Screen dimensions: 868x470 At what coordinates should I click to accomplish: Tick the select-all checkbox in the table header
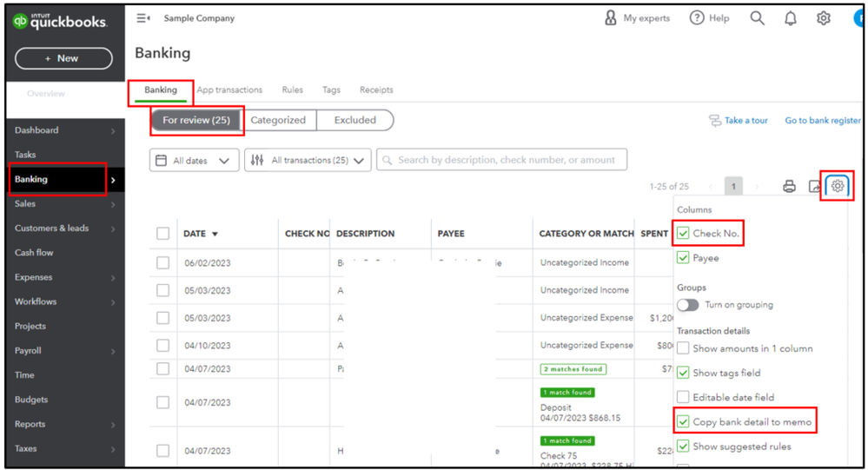pyautogui.click(x=162, y=234)
